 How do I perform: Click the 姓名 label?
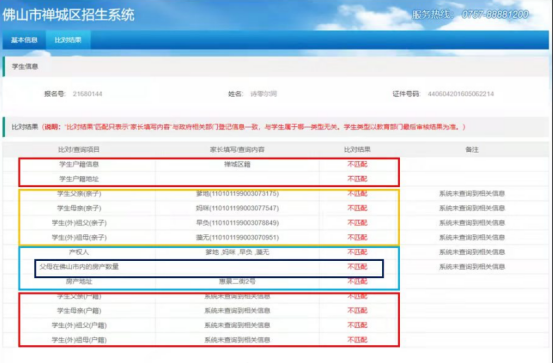[x=236, y=94]
